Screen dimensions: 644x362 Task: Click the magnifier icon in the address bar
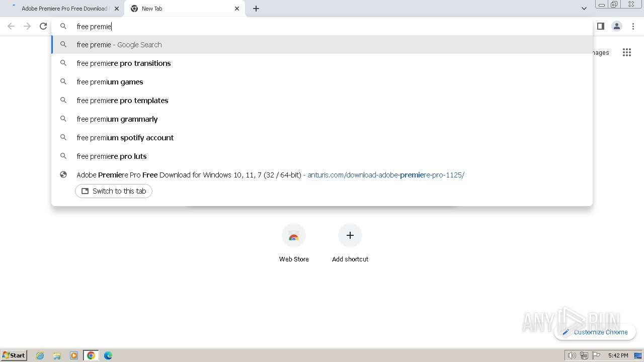(x=63, y=26)
